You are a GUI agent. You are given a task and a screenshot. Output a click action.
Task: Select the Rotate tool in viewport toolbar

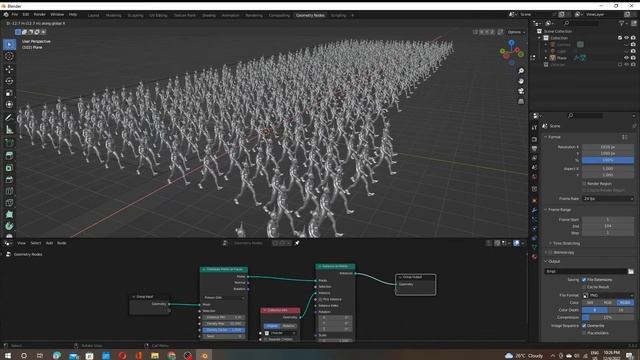click(9, 81)
